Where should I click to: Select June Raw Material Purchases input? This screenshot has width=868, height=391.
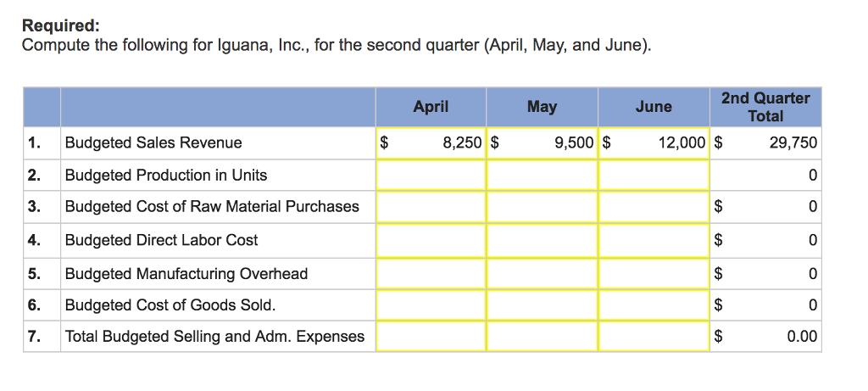coord(654,207)
